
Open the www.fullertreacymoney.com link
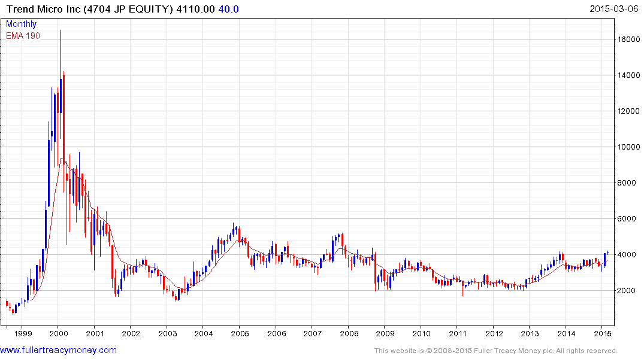[x=58, y=350]
